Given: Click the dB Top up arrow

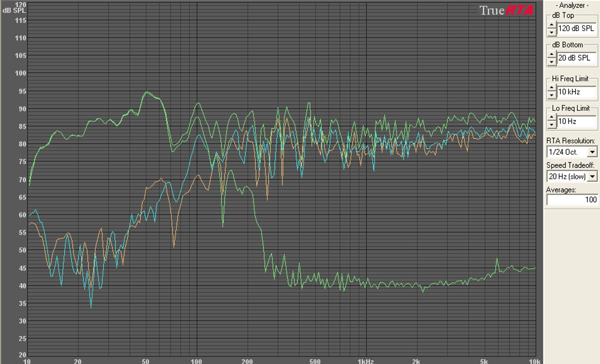Looking at the screenshot, I should coord(551,25).
